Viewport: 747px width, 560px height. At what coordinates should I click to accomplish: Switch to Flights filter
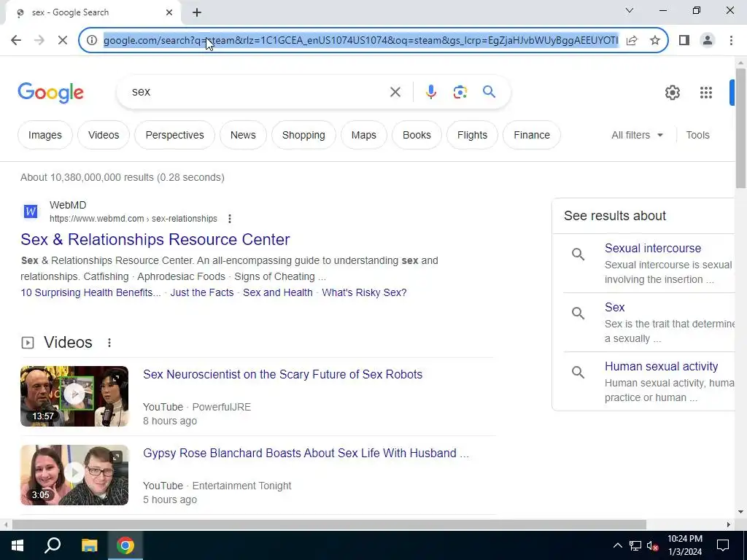pos(472,135)
